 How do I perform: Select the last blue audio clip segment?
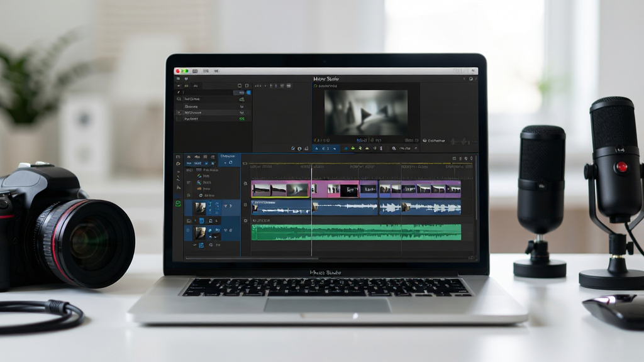(419, 207)
